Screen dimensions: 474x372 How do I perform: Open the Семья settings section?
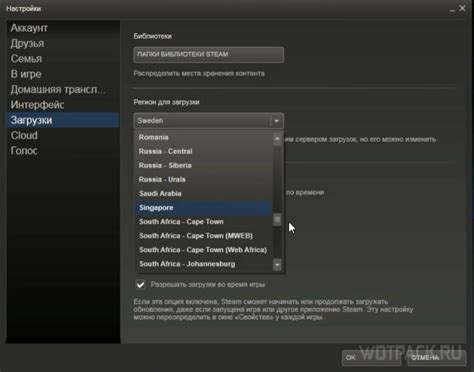[63, 59]
